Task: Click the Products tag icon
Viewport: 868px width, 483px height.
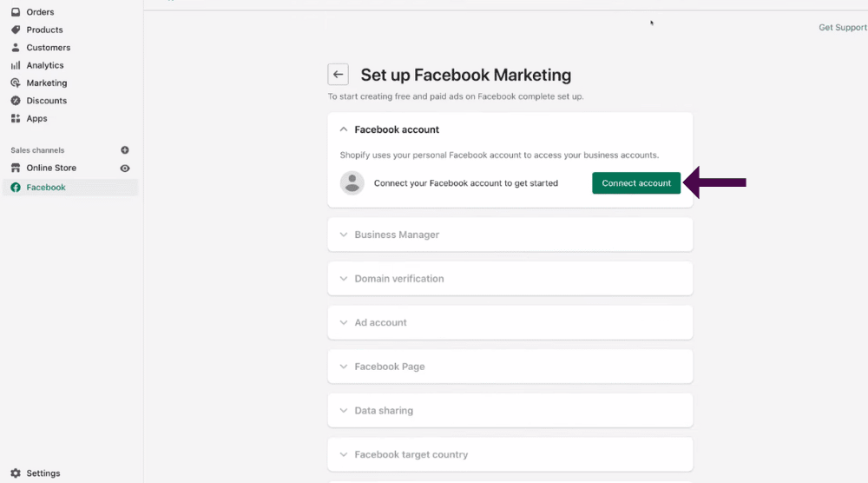Action: tap(16, 30)
